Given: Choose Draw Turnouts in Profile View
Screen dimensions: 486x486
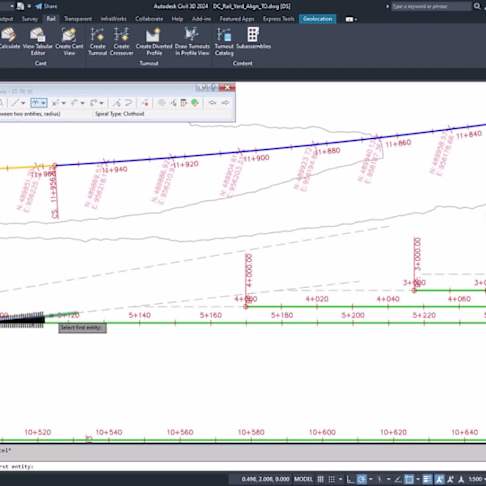Looking at the screenshot, I should coord(192,40).
